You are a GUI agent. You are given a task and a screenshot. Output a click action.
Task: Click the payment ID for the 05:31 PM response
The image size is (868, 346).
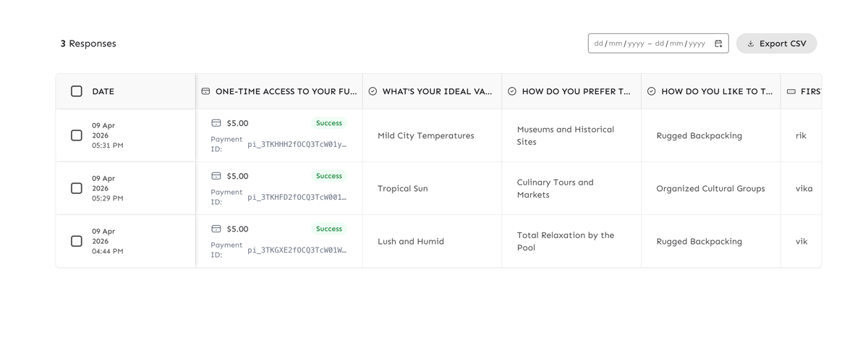(x=297, y=144)
